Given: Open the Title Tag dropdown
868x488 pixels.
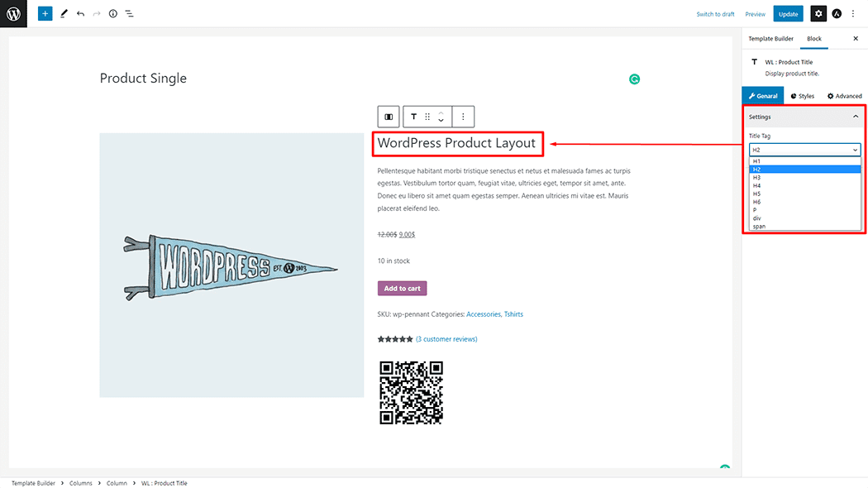Looking at the screenshot, I should pyautogui.click(x=805, y=150).
